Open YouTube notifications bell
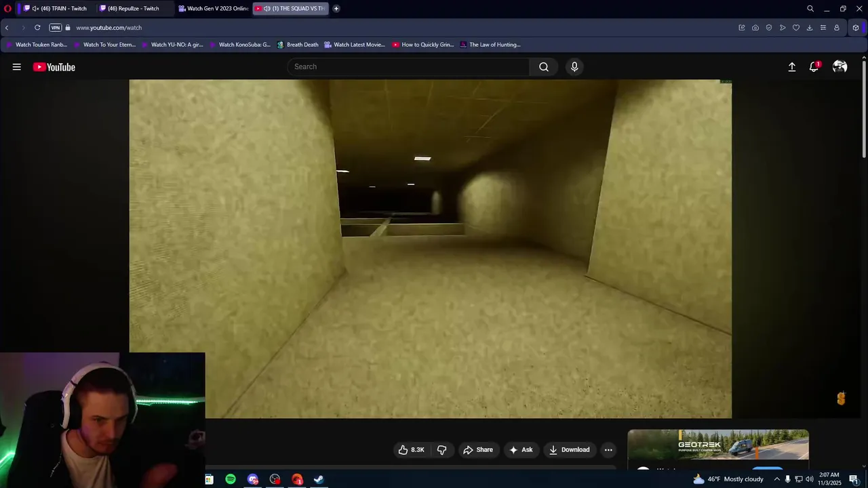 pyautogui.click(x=814, y=67)
